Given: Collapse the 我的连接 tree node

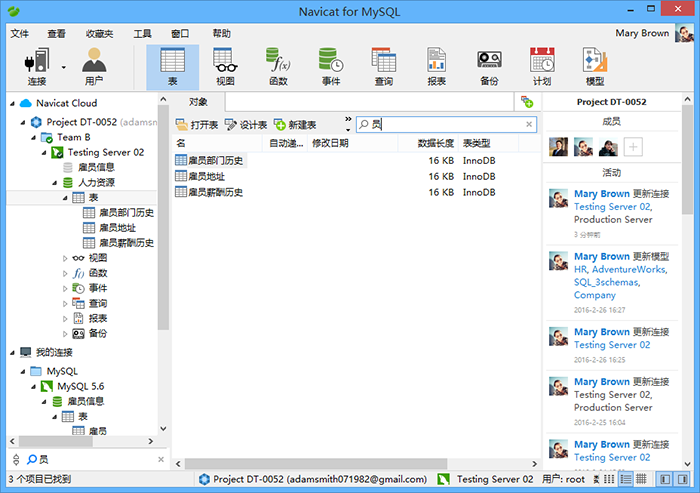Looking at the screenshot, I should (x=12, y=353).
